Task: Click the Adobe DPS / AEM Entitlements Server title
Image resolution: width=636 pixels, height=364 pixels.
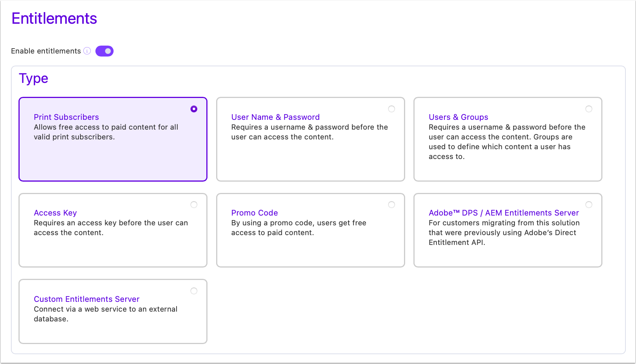Action: coord(504,213)
